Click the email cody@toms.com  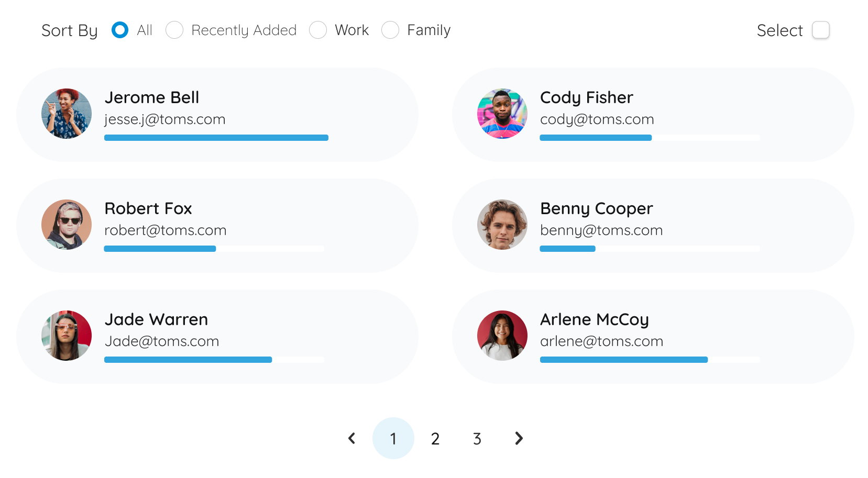click(597, 119)
